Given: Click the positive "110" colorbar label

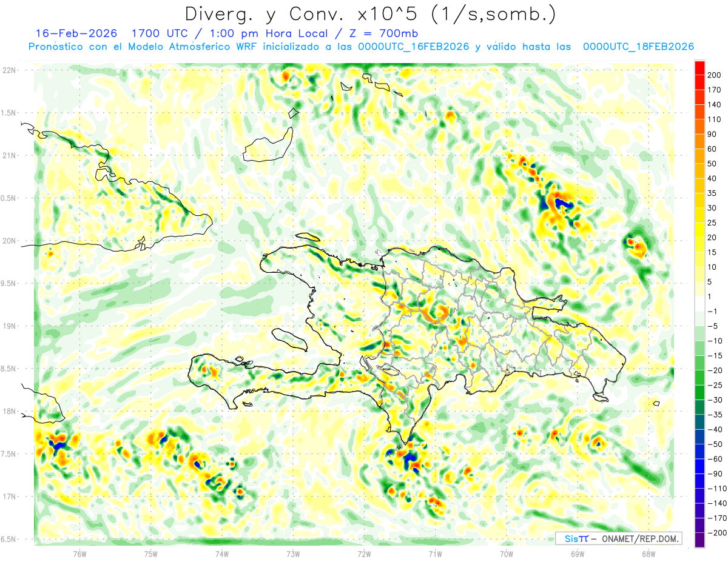Looking at the screenshot, I should [715, 119].
